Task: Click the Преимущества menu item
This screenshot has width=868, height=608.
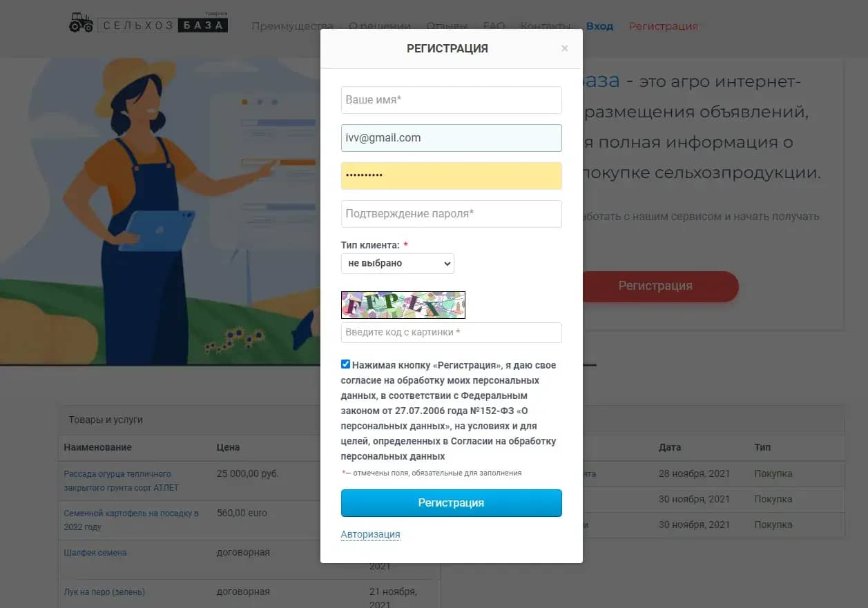Action: [292, 26]
